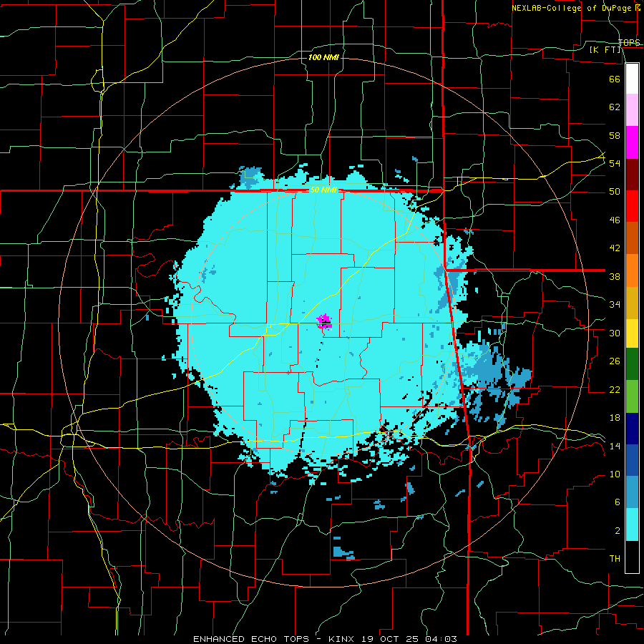
Task: Click the legend value 62
Action: click(615, 107)
